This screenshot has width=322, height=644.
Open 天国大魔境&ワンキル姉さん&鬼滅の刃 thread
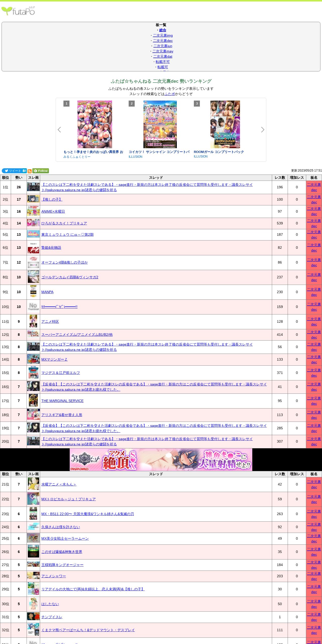pyautogui.click(x=88, y=514)
